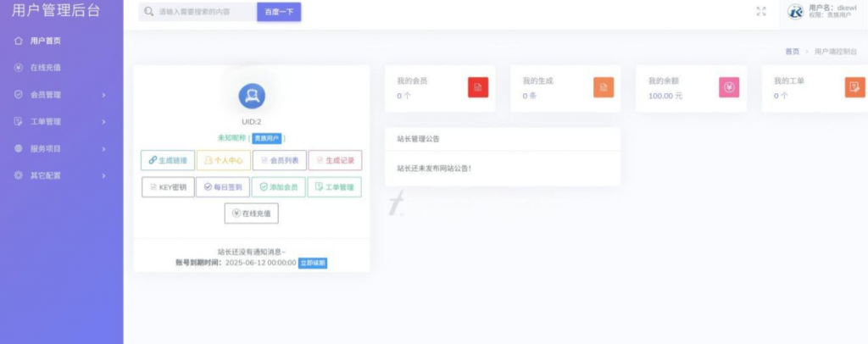Click the 会员列表 button
The height and width of the screenshot is (344, 868).
point(280,160)
